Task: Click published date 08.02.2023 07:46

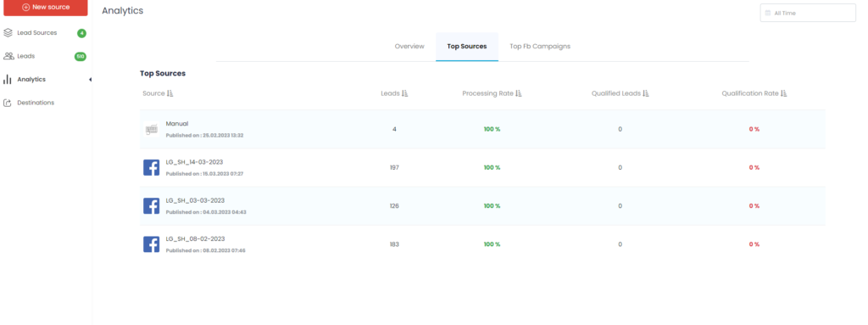Action: [224, 250]
